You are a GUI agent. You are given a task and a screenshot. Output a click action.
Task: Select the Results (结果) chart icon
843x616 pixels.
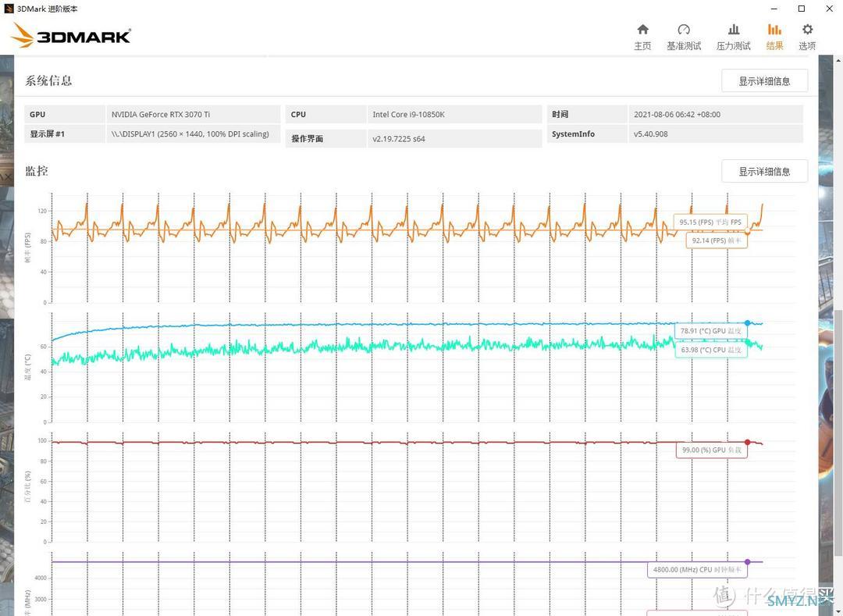point(774,30)
